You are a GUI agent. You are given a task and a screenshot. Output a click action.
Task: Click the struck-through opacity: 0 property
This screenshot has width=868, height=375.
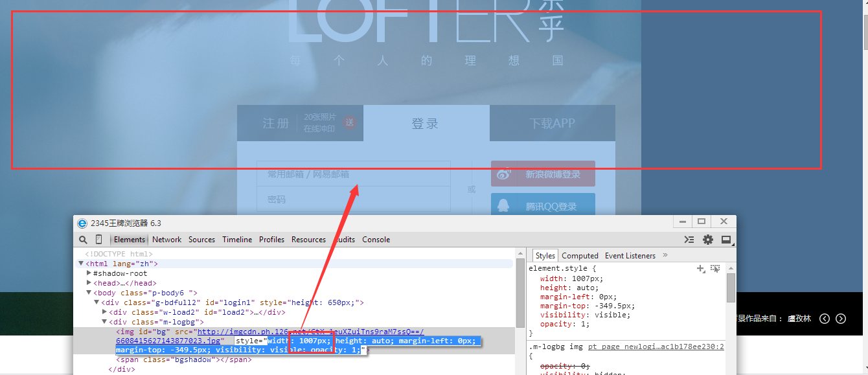tap(565, 366)
